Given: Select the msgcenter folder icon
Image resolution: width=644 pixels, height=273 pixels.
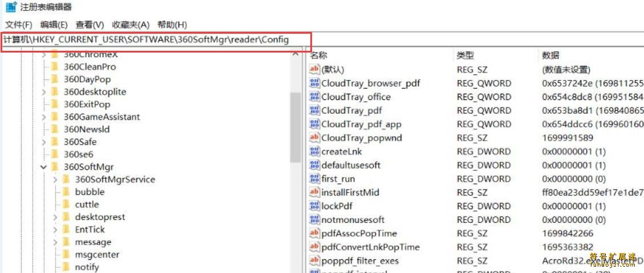Looking at the screenshot, I should 66,255.
